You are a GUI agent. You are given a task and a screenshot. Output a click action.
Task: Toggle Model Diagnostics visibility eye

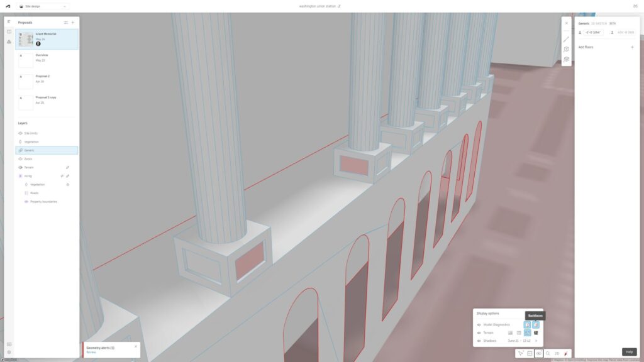pos(479,325)
